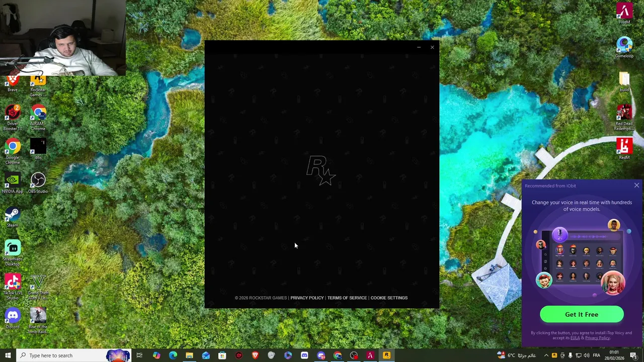Minimize the Rockstar launcher window
644x362 pixels.
[419, 47]
